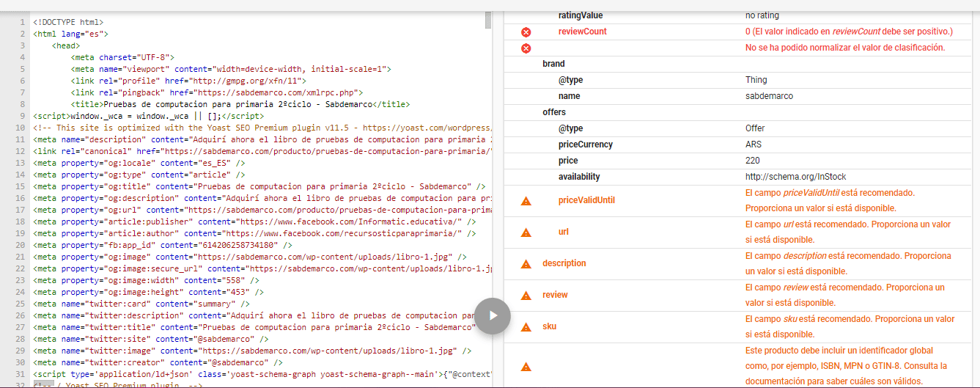Run the test with the play button
980x388 pixels.
point(493,315)
